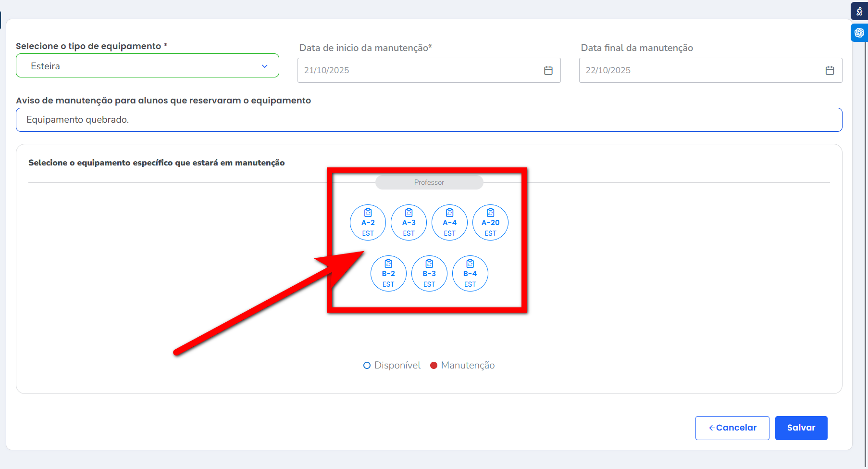Select treadmill A-4 EST equipment
868x469 pixels.
[449, 223]
